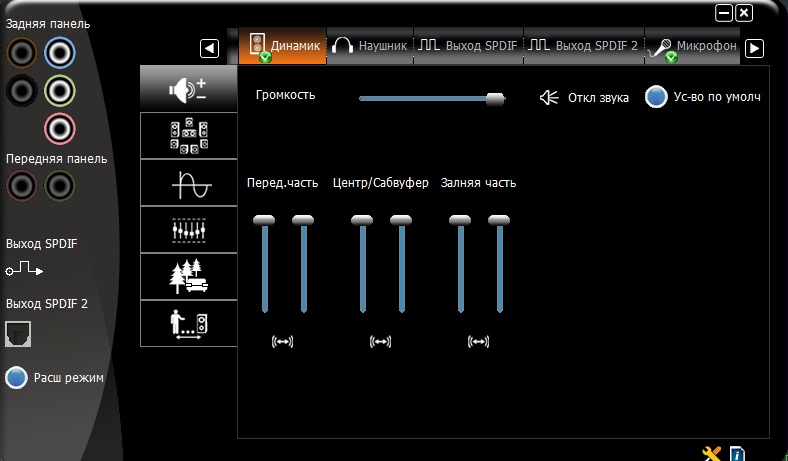Mute sound with Откл звука
This screenshot has height=461, width=788.
pos(583,98)
